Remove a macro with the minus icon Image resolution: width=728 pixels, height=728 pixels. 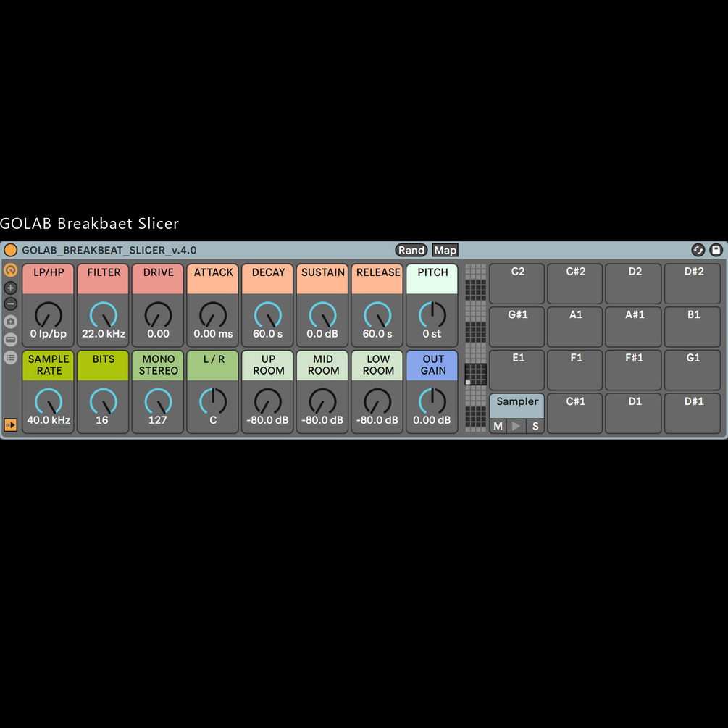point(10,304)
